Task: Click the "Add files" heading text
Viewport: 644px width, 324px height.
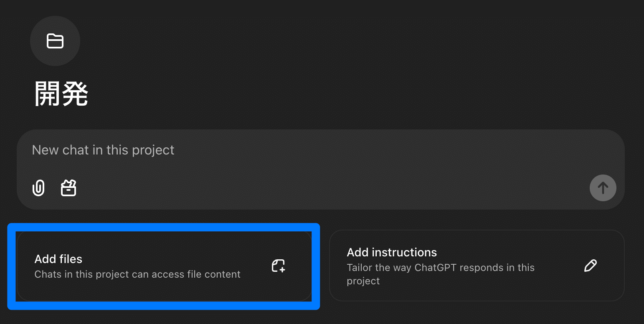Action: (58, 259)
